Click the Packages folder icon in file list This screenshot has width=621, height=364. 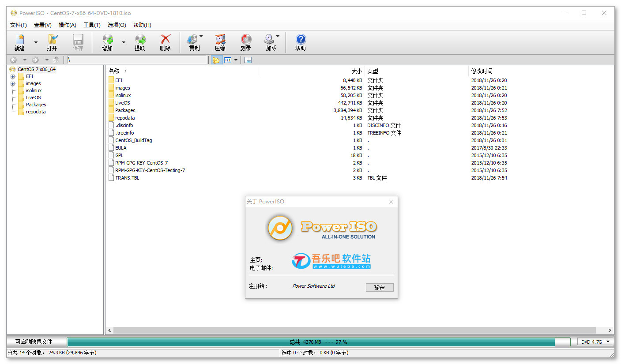[111, 110]
